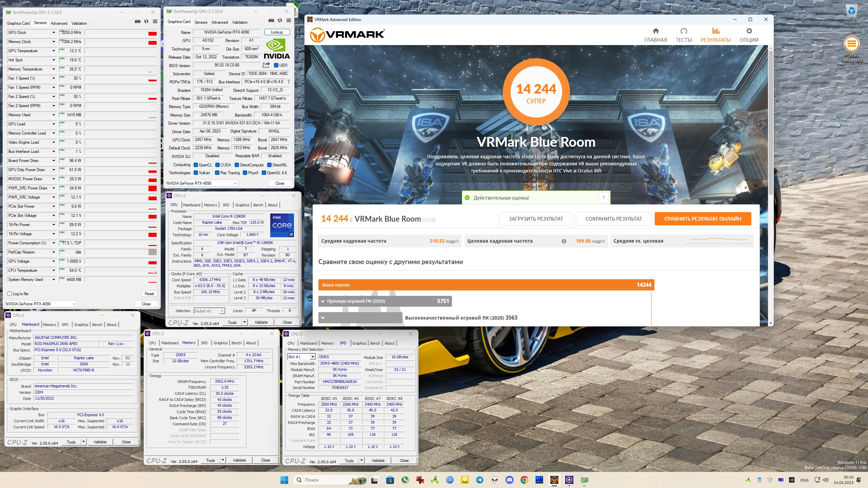Toggle the Ray Tracing checkbox in GPU-Z
Viewport: 868px width, 488px height.
click(x=217, y=173)
